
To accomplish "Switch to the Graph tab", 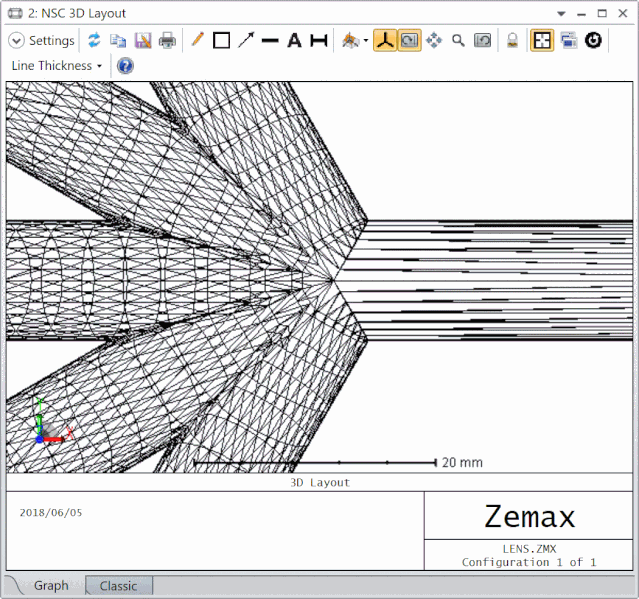I will 51,586.
